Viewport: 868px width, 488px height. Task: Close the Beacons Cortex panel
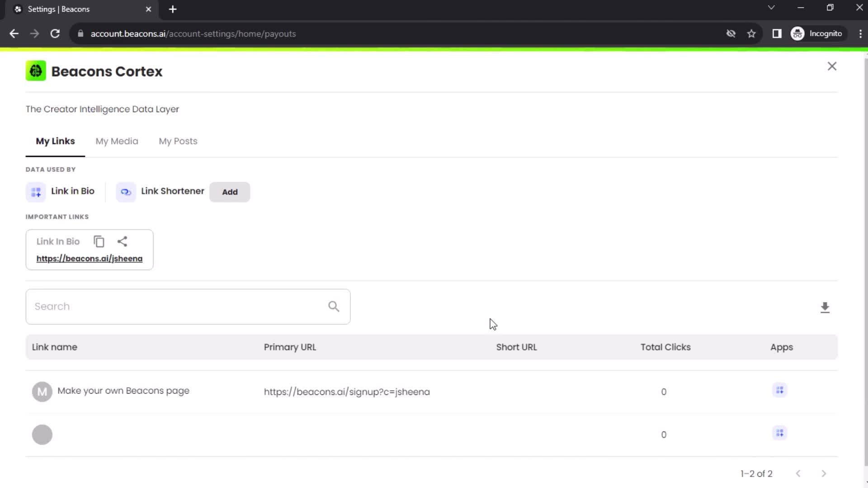(x=832, y=66)
